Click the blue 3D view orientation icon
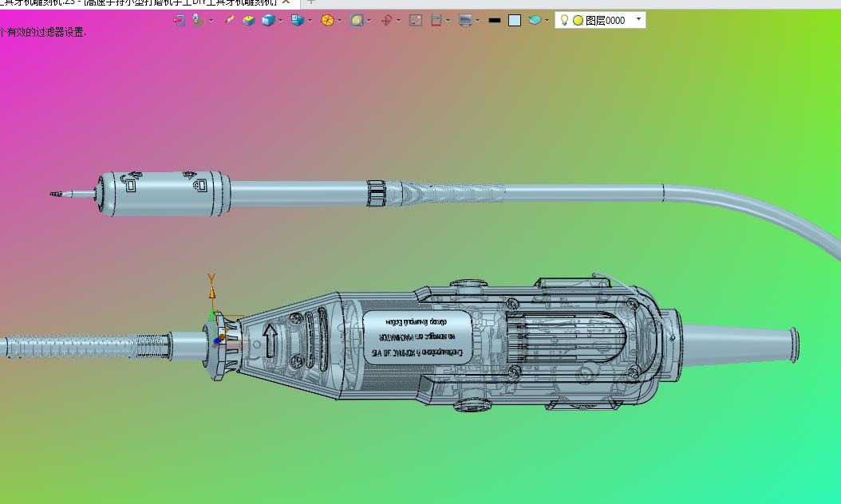This screenshot has height=504, width=841. coord(298,21)
